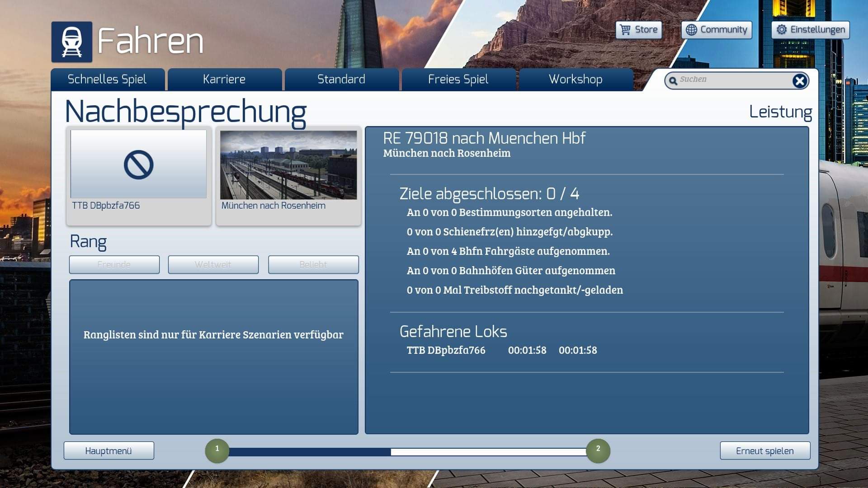
Task: Switch to the Standard tab
Action: tap(341, 80)
